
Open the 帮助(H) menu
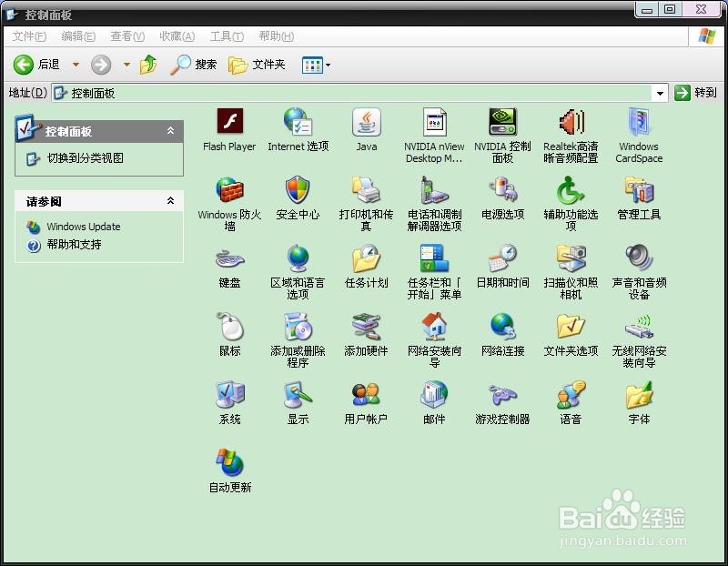pyautogui.click(x=277, y=36)
